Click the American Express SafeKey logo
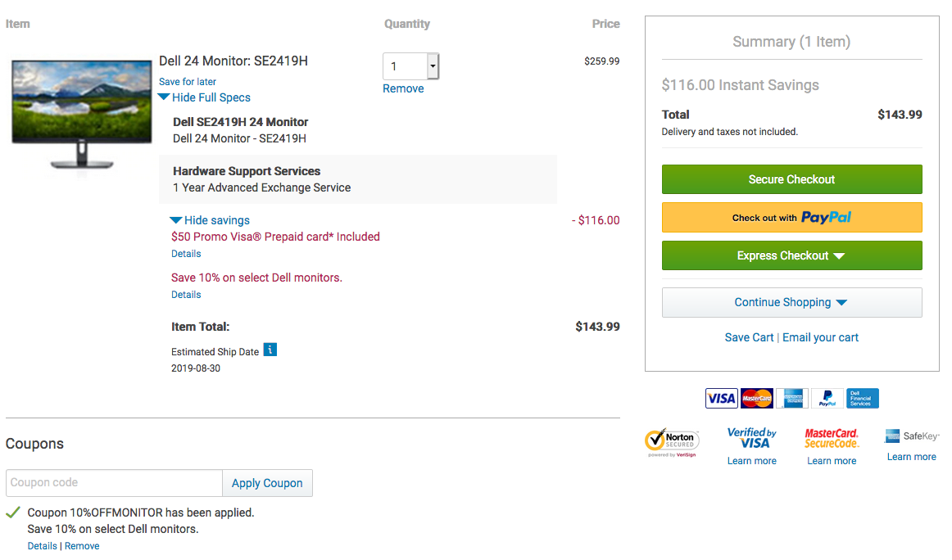The height and width of the screenshot is (560, 952). pos(911,436)
